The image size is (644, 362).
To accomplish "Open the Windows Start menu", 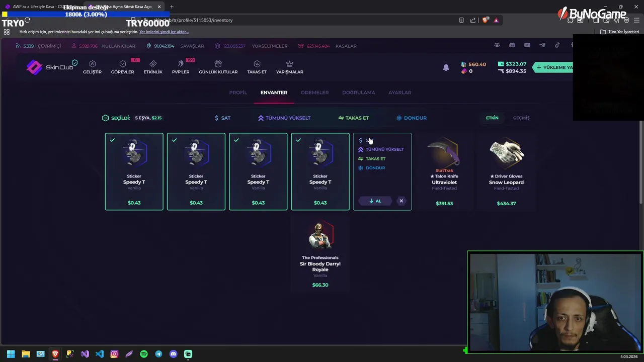I will 11,354.
